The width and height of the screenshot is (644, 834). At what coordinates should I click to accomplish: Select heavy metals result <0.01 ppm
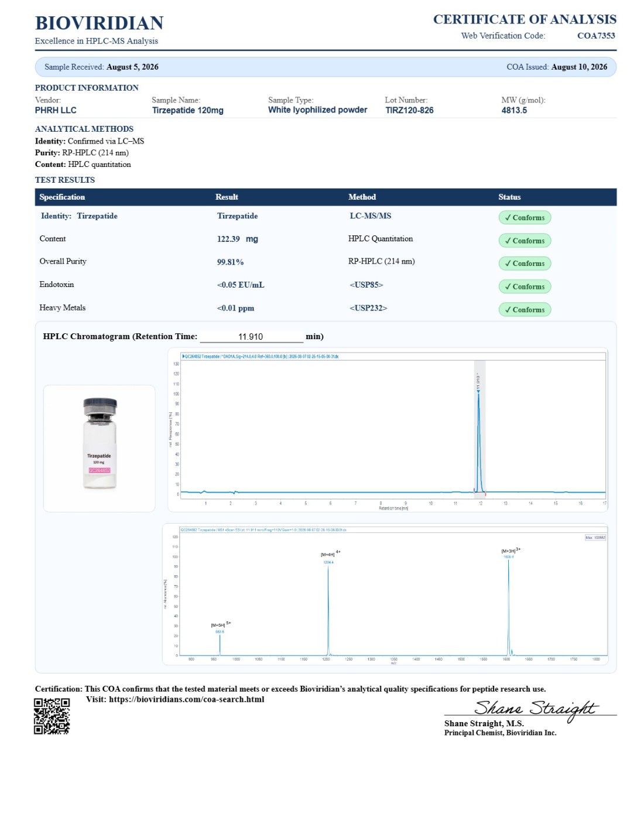pos(235,308)
